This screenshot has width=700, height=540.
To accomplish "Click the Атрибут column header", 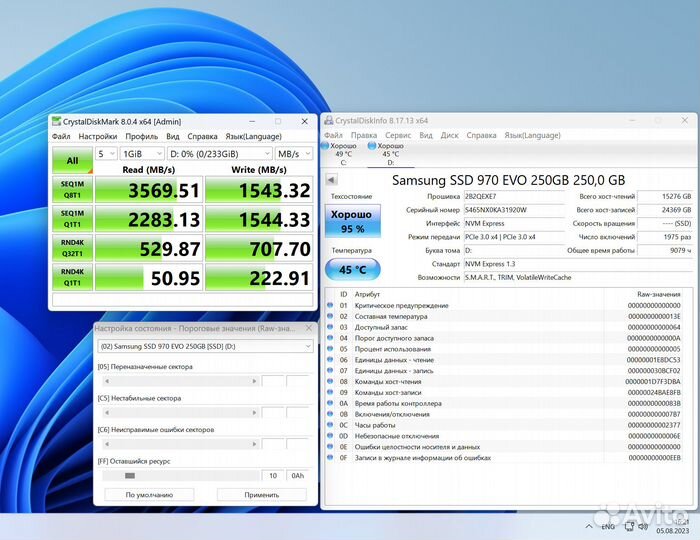I will [x=367, y=294].
